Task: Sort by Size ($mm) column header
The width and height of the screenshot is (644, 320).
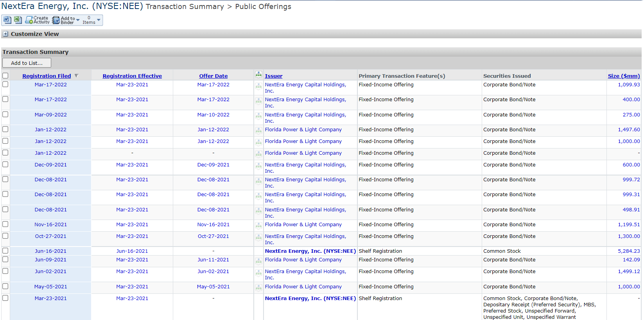Action: pyautogui.click(x=624, y=76)
